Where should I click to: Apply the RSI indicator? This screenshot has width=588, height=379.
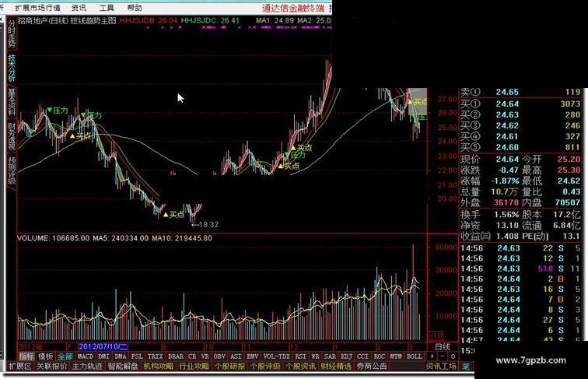tap(301, 356)
